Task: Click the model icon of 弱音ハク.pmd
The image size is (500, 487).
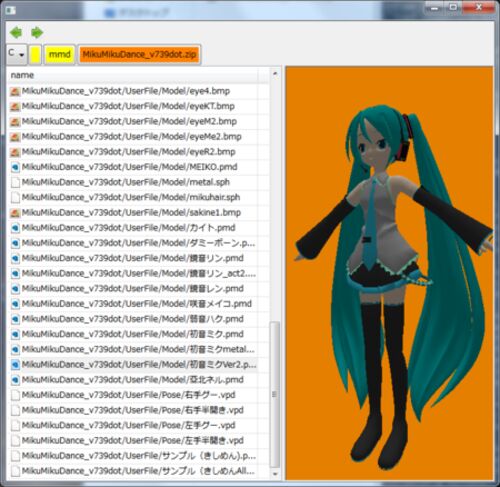Action: [15, 319]
